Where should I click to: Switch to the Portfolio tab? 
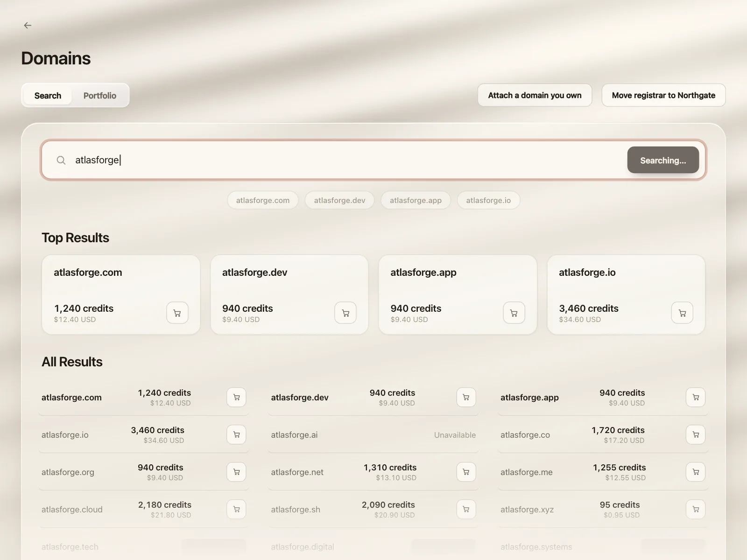pos(100,95)
